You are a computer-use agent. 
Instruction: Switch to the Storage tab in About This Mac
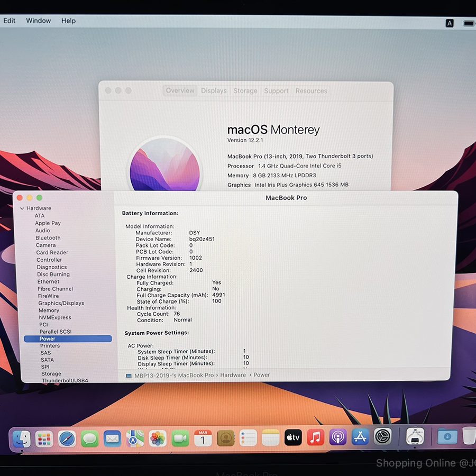245,91
